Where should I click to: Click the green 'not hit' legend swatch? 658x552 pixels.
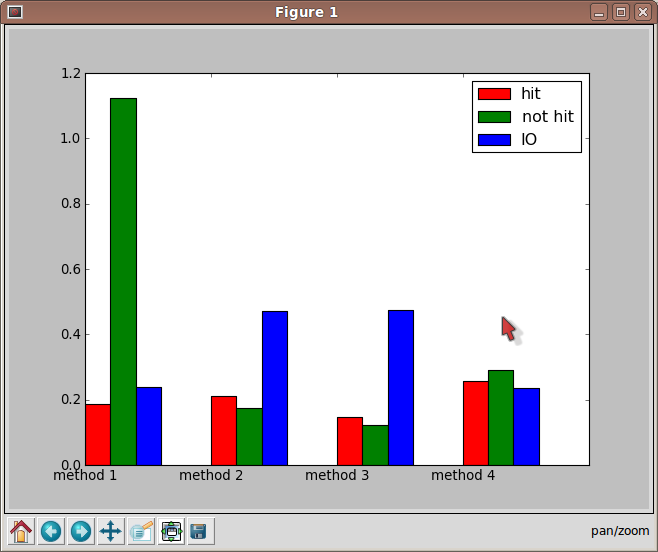coord(494,117)
